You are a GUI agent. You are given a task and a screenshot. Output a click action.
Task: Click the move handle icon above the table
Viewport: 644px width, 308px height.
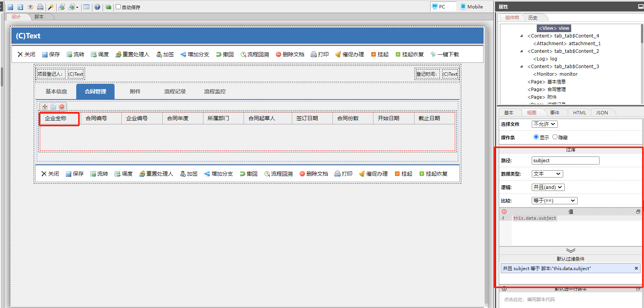coord(45,106)
